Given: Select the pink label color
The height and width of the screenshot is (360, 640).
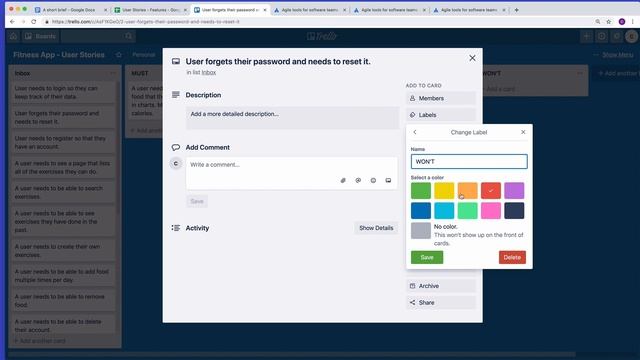Looking at the screenshot, I should [491, 211].
